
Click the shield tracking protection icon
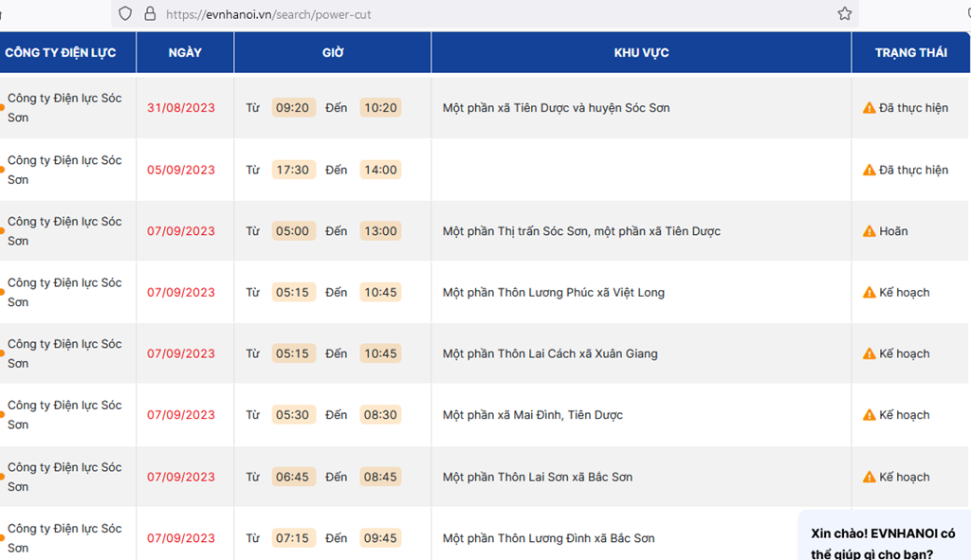tap(125, 13)
